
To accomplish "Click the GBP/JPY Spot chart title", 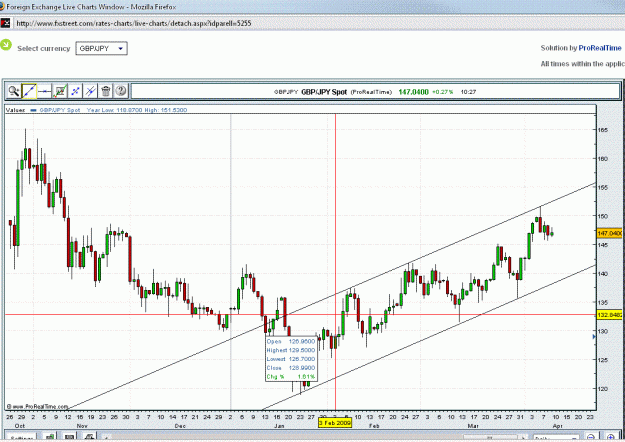I will coord(324,92).
